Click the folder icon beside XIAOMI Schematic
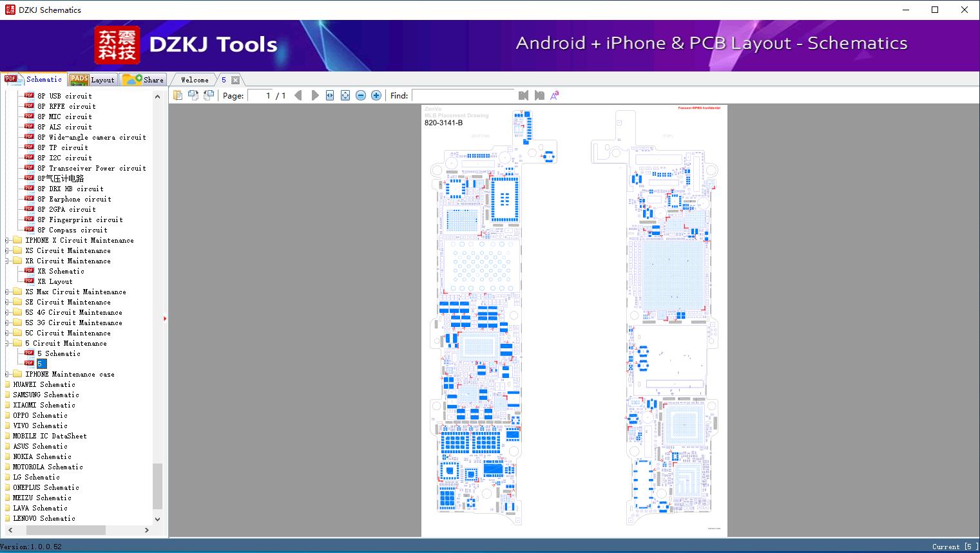 pos(7,405)
